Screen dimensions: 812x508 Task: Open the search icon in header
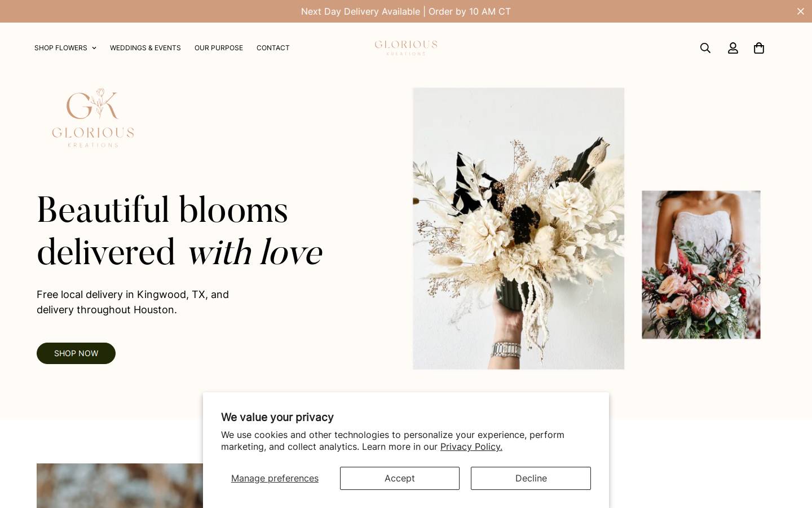[705, 48]
